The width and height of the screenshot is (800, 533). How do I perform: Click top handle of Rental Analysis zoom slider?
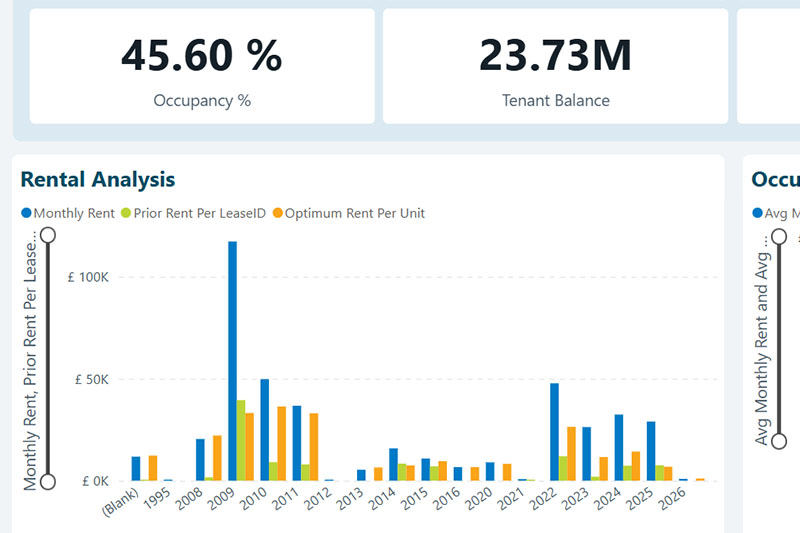47,236
